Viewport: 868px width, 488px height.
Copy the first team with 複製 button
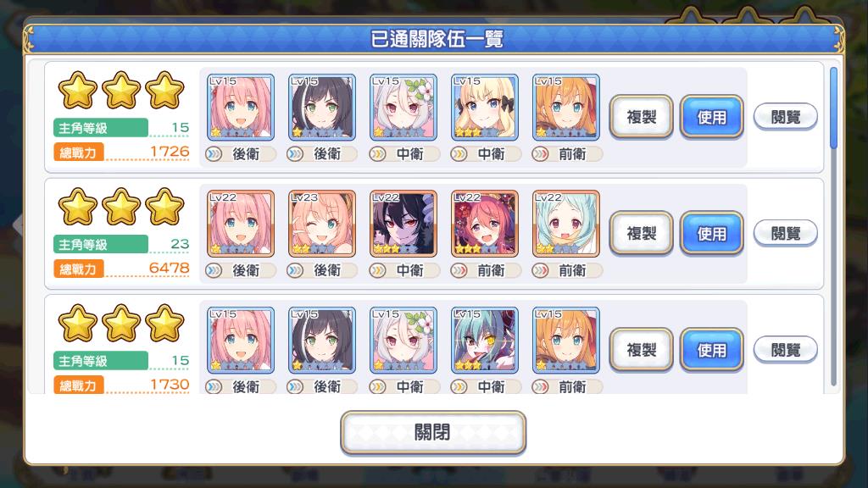(x=641, y=117)
